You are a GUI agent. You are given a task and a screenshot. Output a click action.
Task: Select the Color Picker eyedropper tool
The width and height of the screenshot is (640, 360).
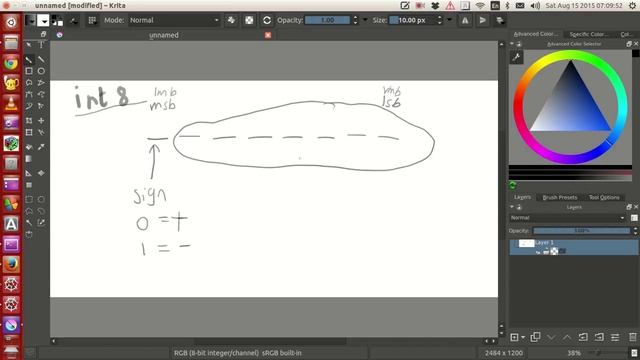coord(41,147)
